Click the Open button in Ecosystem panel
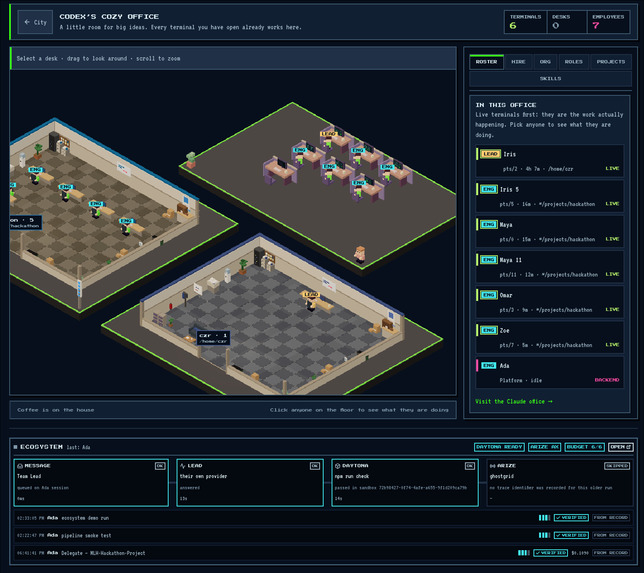 (621, 447)
